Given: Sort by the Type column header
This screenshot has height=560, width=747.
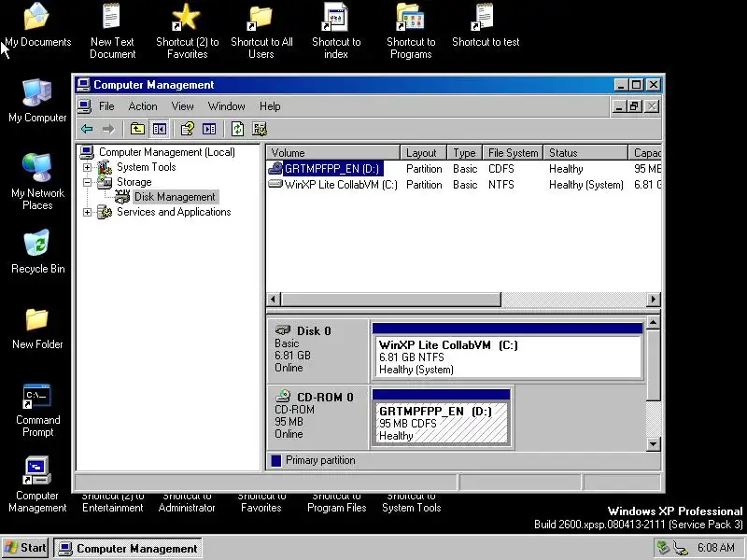Looking at the screenshot, I should [464, 153].
